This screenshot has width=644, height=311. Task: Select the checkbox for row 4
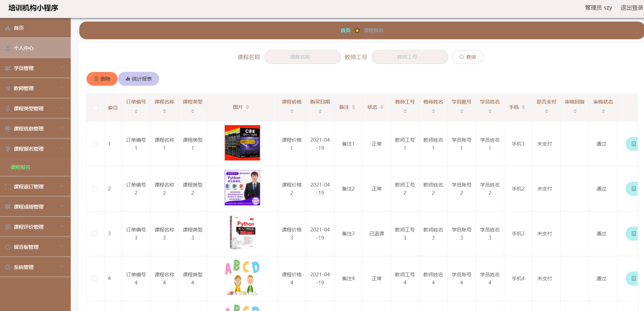[95, 278]
